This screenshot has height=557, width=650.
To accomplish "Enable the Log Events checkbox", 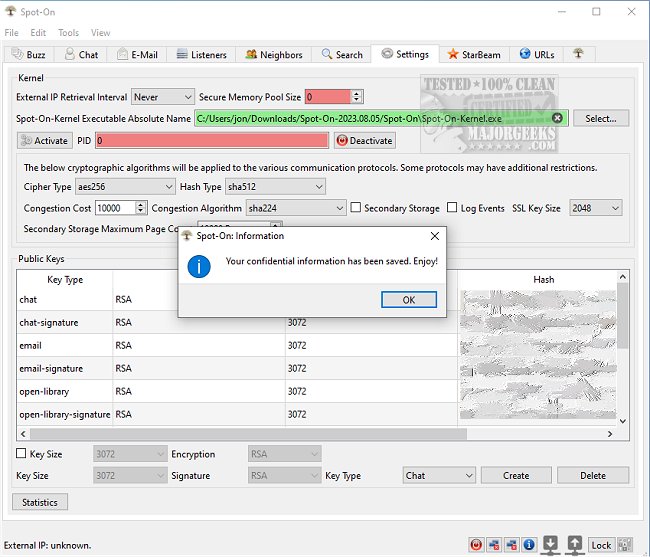I will coord(452,207).
